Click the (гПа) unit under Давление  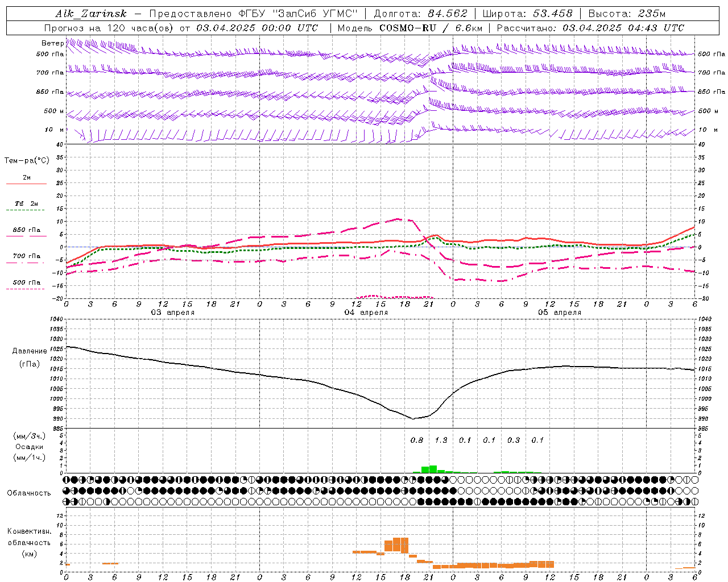[30, 364]
